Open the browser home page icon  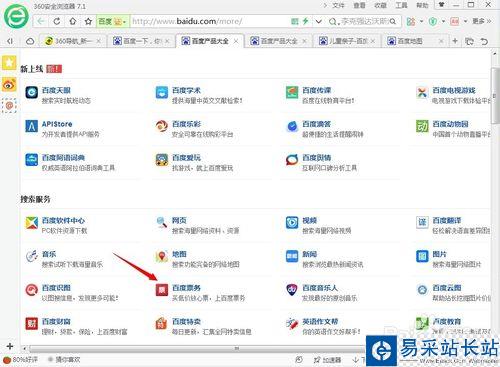[72, 22]
